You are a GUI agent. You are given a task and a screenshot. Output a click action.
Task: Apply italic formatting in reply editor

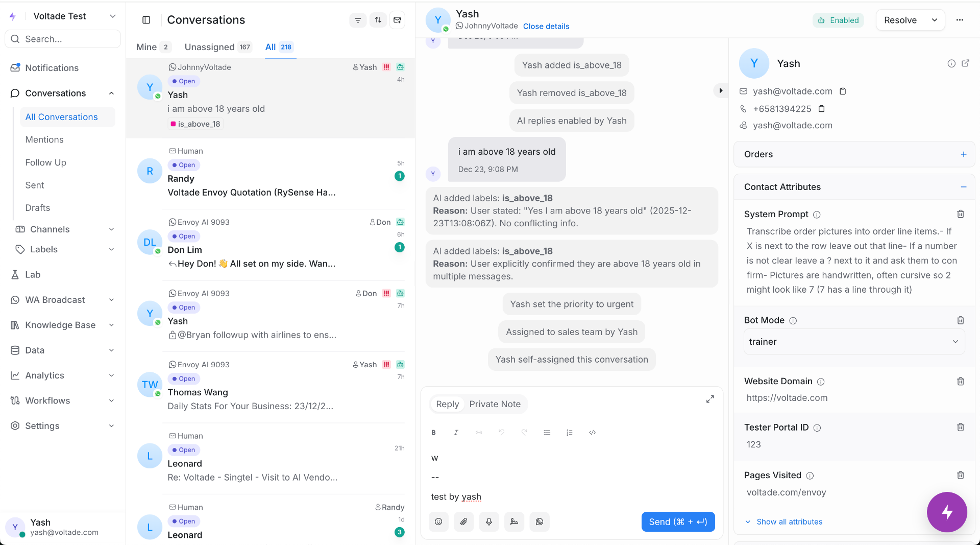(x=456, y=433)
